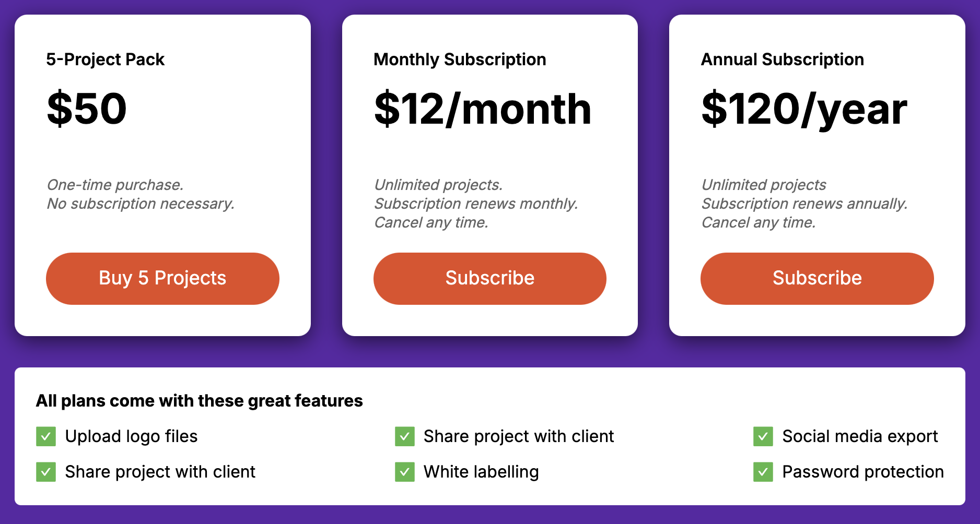Click the checkmark icon next to White labelling
Viewport: 980px width, 524px height.
(x=405, y=472)
